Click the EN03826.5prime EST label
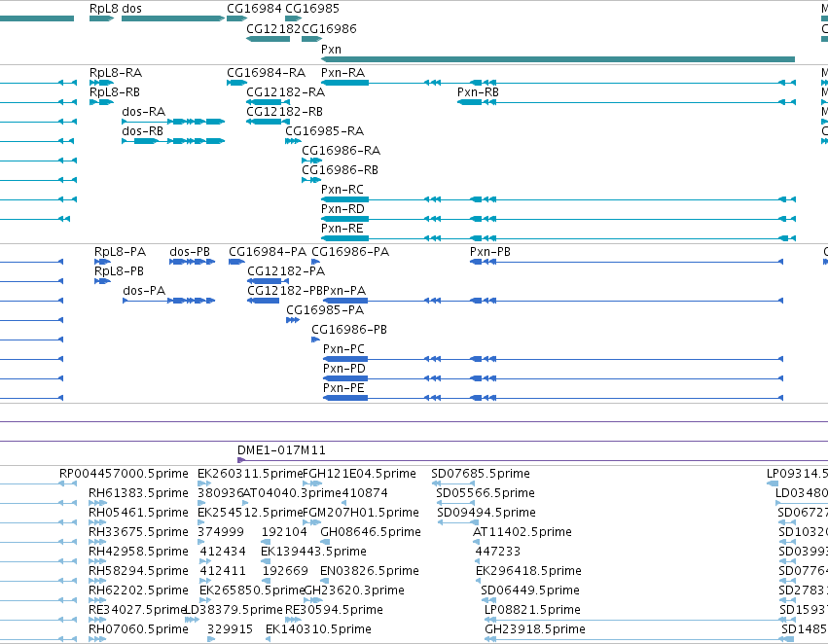 click(x=370, y=571)
